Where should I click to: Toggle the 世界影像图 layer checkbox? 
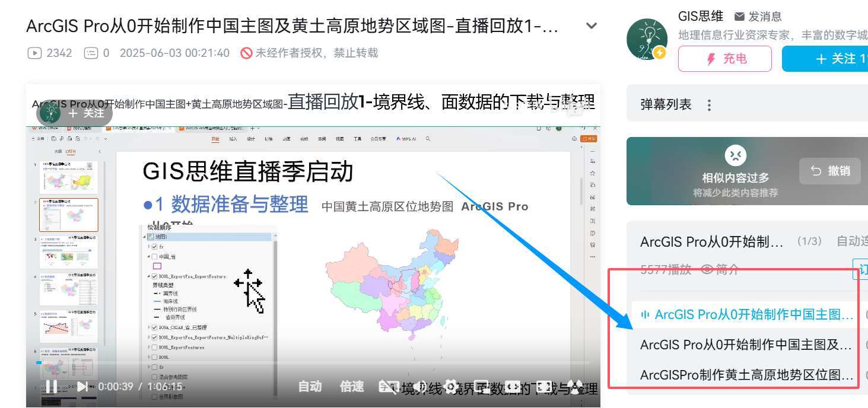tap(154, 396)
